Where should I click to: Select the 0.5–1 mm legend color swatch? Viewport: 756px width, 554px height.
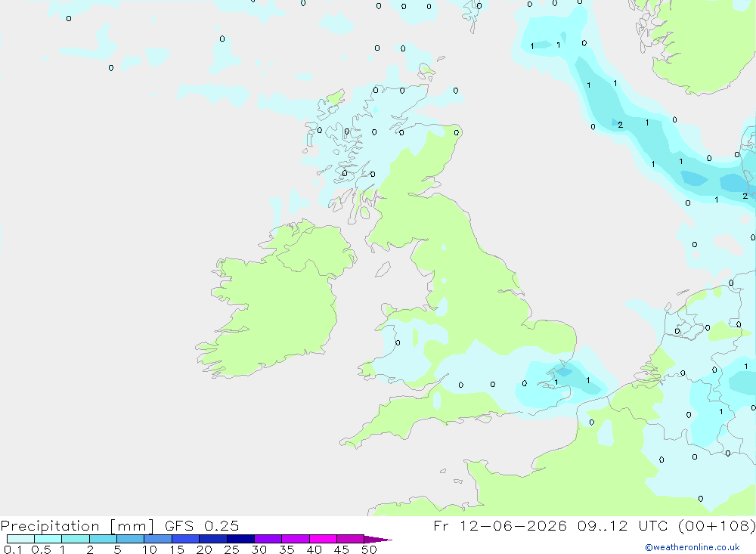(48, 539)
